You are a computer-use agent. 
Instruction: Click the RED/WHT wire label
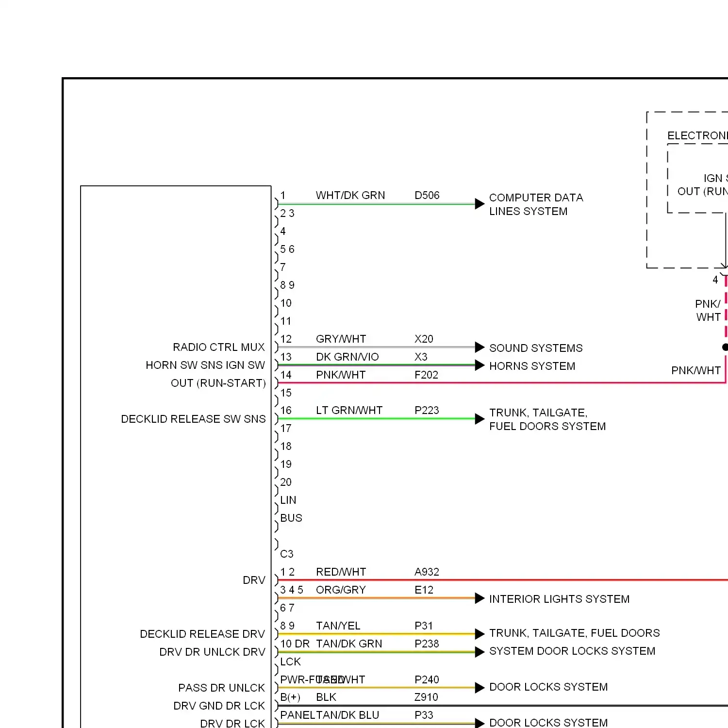[341, 572]
